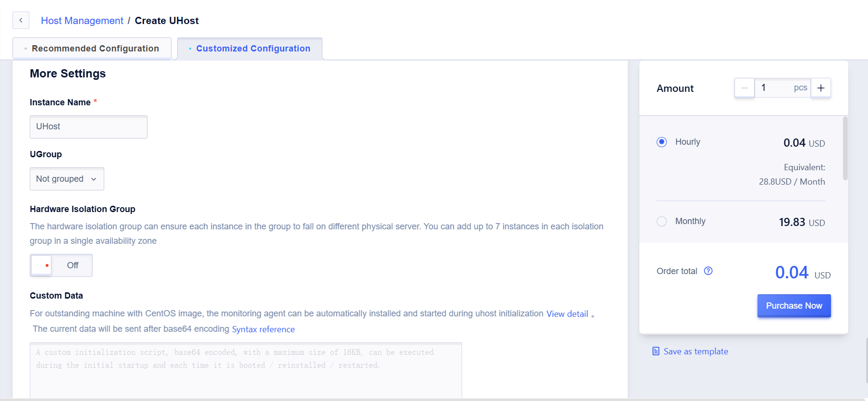Viewport: 868px width, 401px height.
Task: Go to Host Management breadcrumb
Action: [x=82, y=21]
